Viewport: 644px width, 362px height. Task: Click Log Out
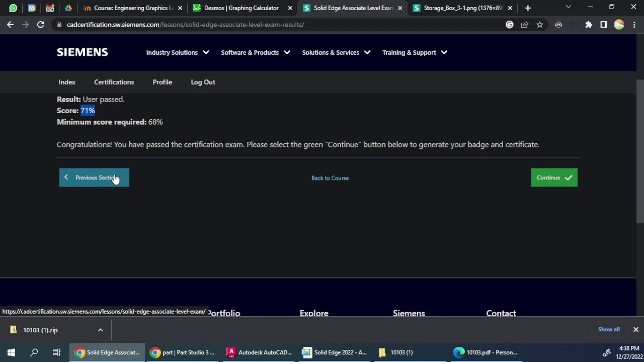[x=203, y=82]
